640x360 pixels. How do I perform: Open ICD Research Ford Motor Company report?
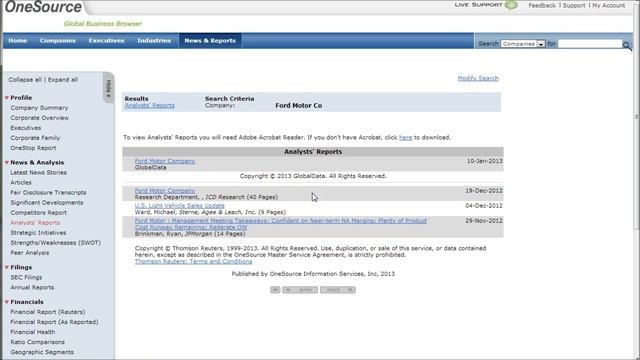tap(165, 191)
